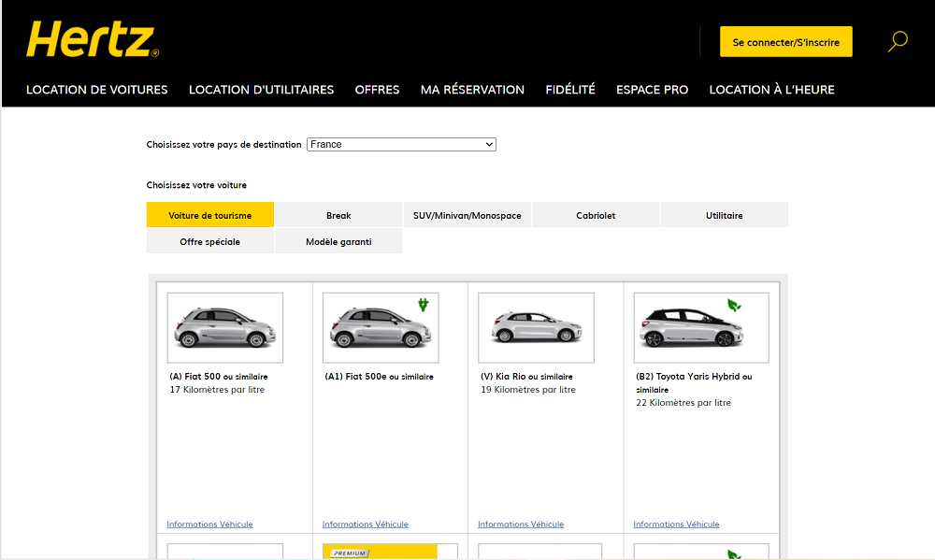
Task: Click "19 Kilomètres par litre" text
Action: tap(528, 390)
